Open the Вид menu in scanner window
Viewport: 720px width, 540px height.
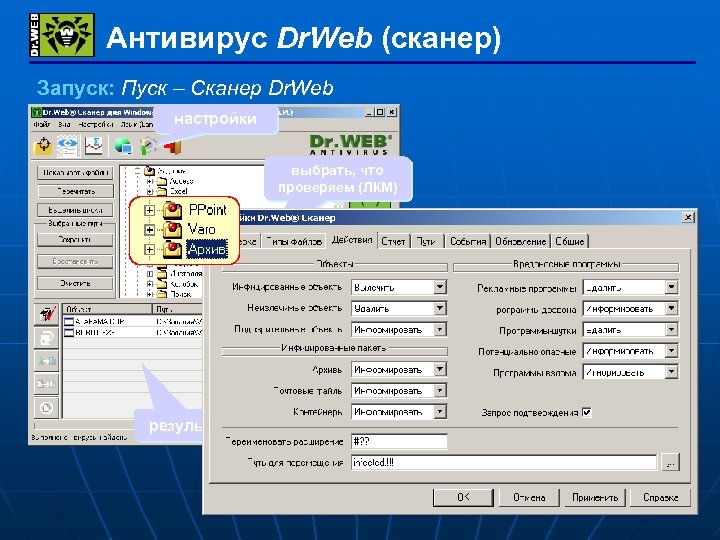click(64, 124)
